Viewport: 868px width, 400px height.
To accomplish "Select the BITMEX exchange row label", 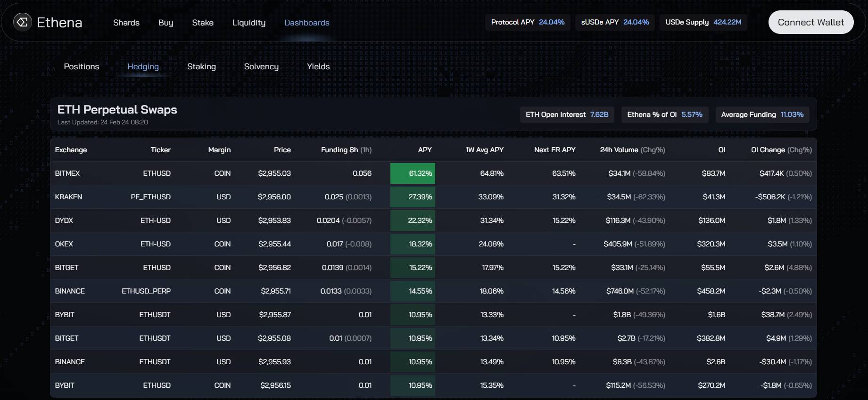I will click(x=67, y=173).
